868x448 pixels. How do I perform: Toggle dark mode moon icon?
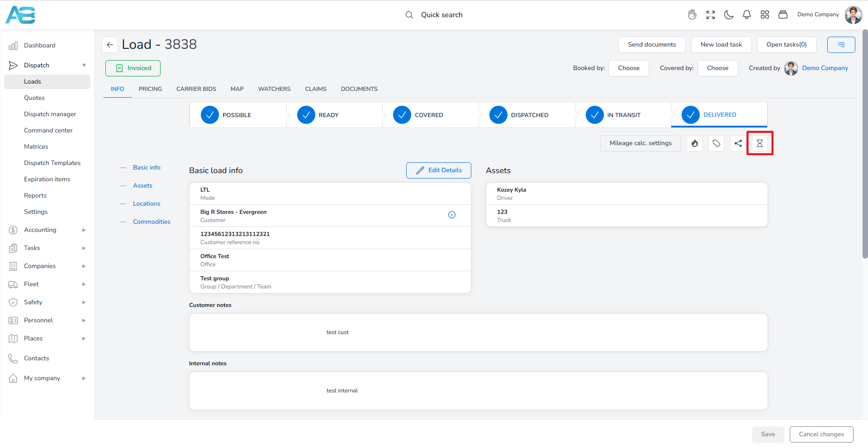point(728,15)
